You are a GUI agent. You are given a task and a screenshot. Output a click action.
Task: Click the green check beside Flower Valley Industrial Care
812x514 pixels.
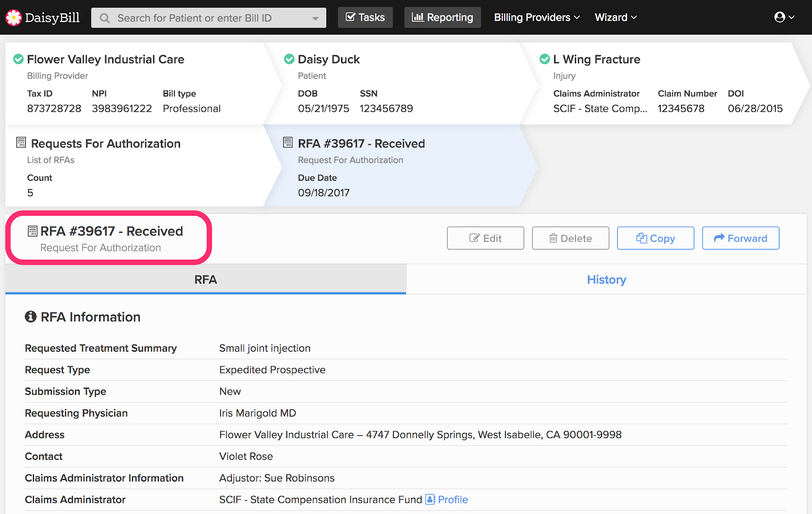point(18,59)
